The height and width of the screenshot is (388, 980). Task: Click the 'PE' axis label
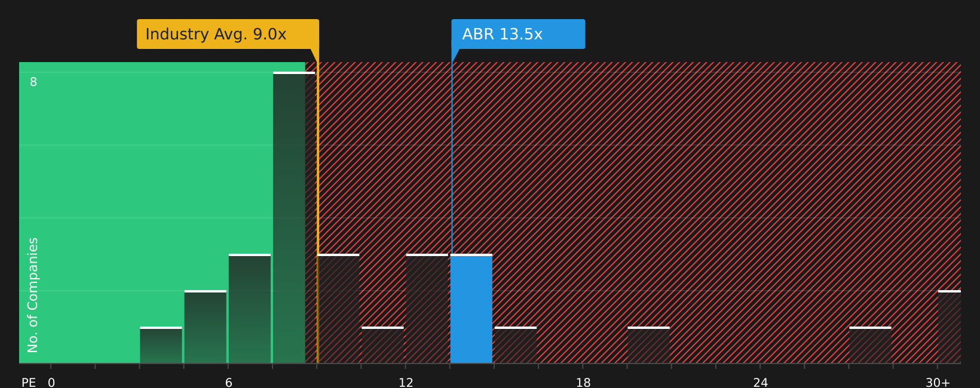[x=29, y=383]
